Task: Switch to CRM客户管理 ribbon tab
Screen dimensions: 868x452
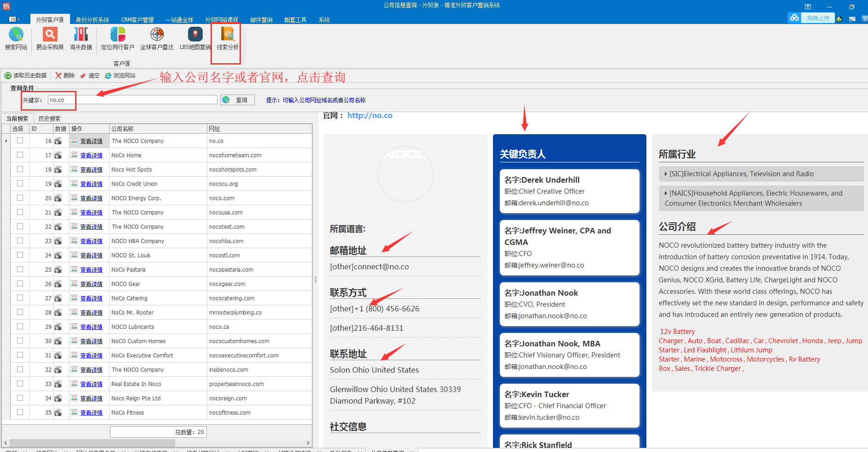Action: [x=137, y=20]
